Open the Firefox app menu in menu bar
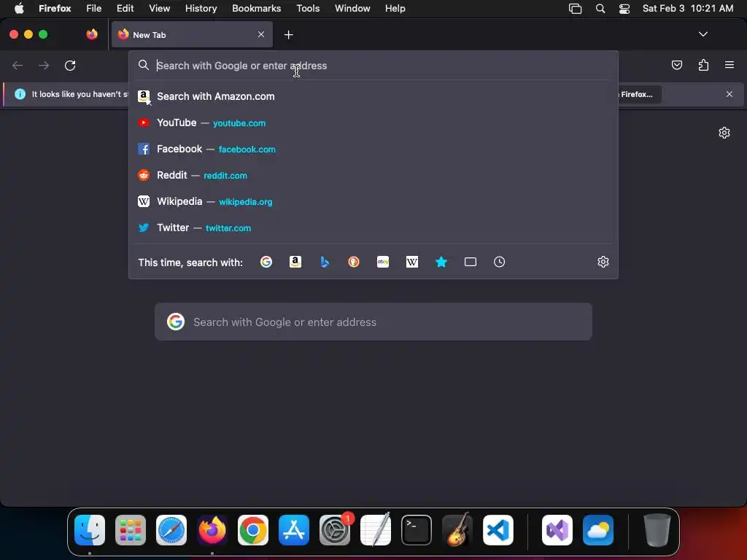The image size is (747, 560). click(55, 8)
